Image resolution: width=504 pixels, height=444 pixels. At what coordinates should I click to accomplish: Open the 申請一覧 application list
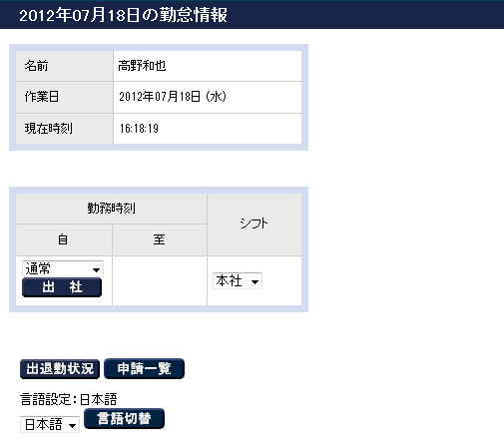[x=144, y=368]
